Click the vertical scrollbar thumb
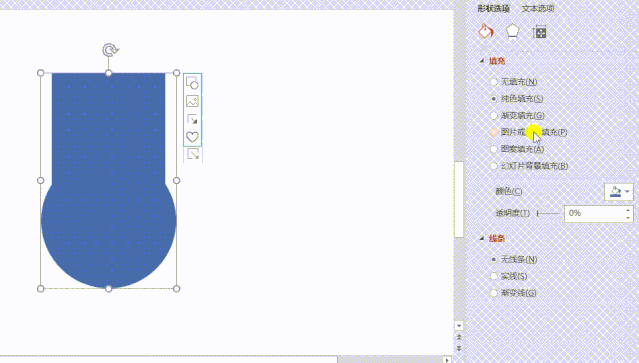Viewport: 639px width, 363px height. (x=459, y=199)
